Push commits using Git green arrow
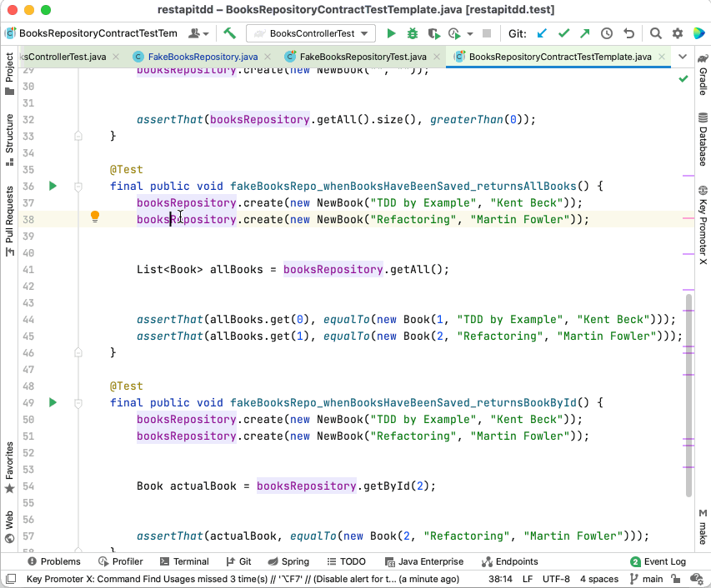 [585, 33]
